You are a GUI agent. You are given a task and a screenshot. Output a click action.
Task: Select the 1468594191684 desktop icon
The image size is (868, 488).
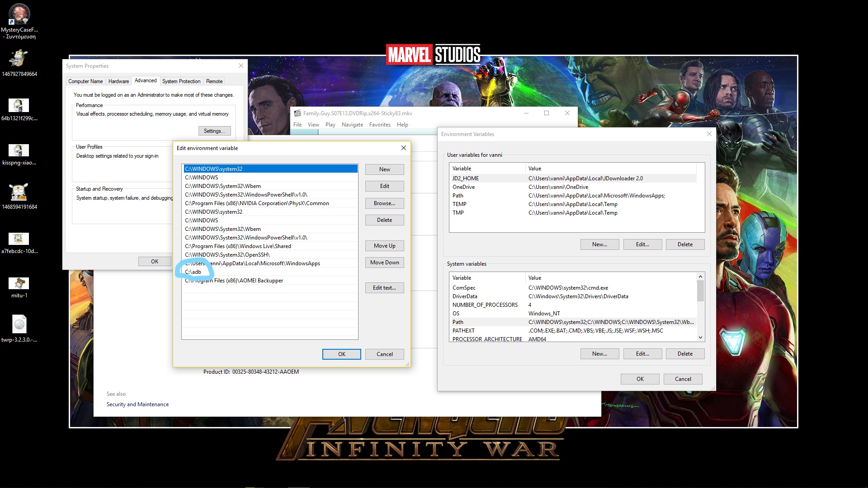19,192
